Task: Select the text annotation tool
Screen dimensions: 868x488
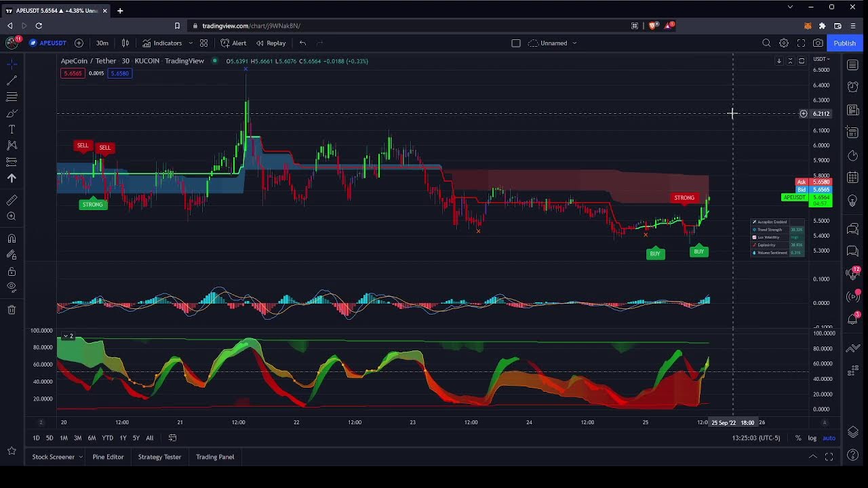Action: tap(12, 129)
